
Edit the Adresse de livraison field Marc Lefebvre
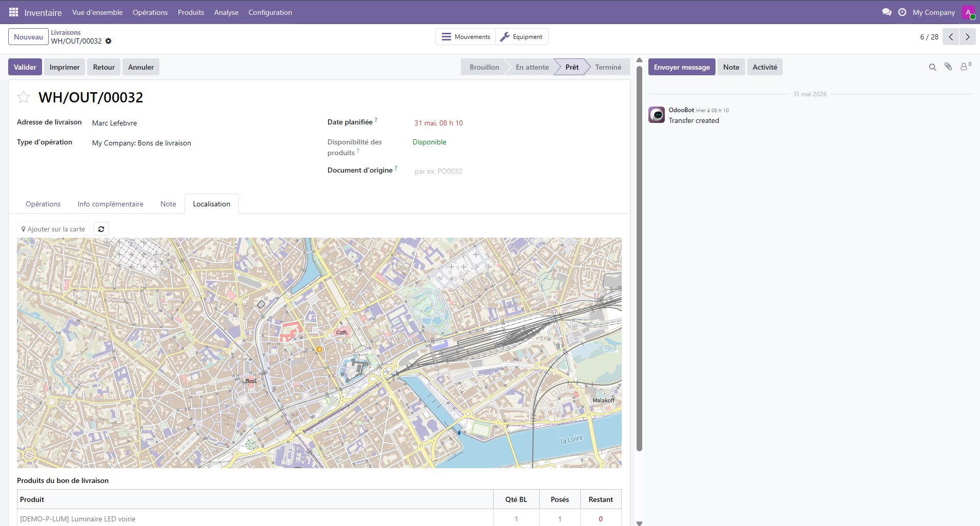pyautogui.click(x=200, y=123)
